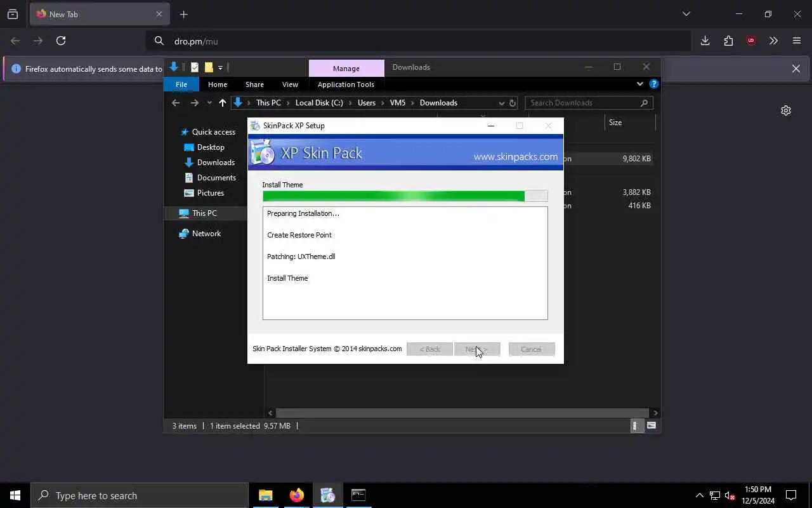Open the Firefox hamburger menu
This screenshot has width=812, height=508.
tap(797, 41)
